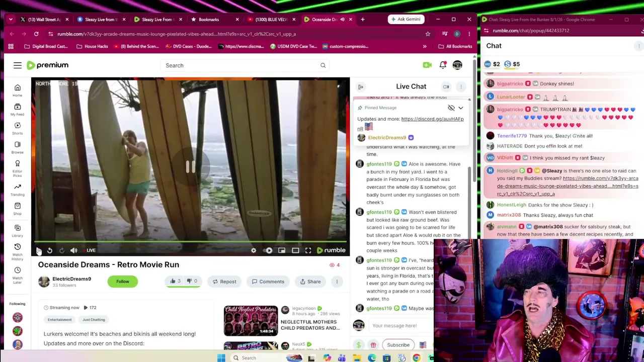644x362 pixels.
Task: Open the Windows Start menu
Action: coord(221,358)
